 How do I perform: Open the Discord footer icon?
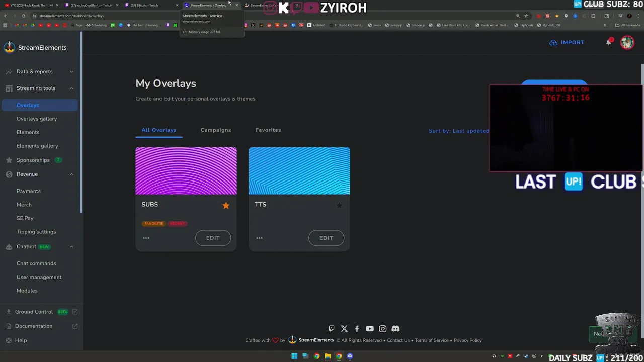tap(395, 329)
